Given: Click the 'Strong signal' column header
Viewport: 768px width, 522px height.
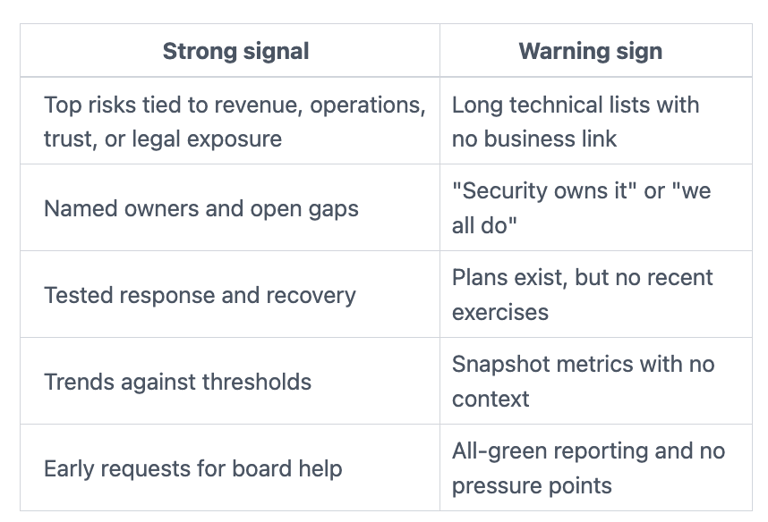Looking at the screenshot, I should (236, 52).
